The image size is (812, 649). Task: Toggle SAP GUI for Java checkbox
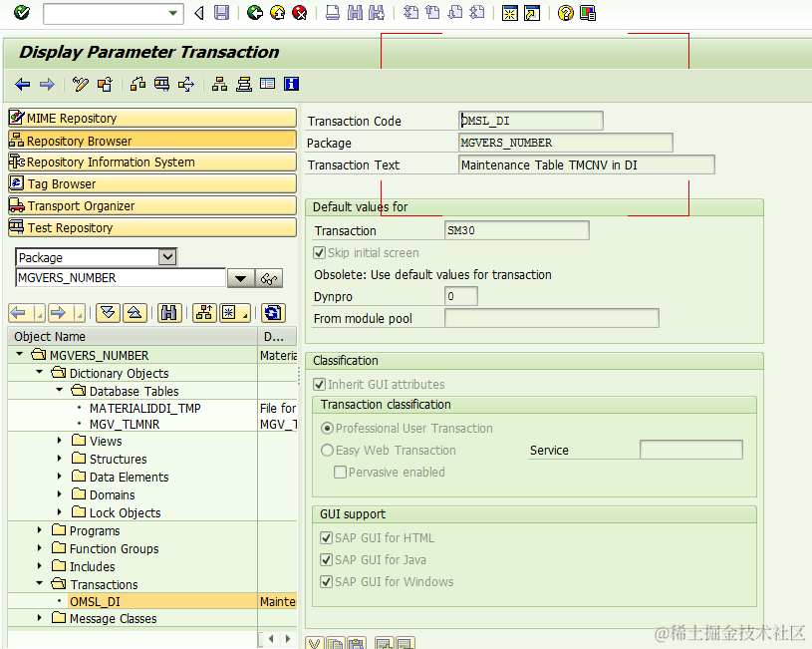tap(326, 560)
